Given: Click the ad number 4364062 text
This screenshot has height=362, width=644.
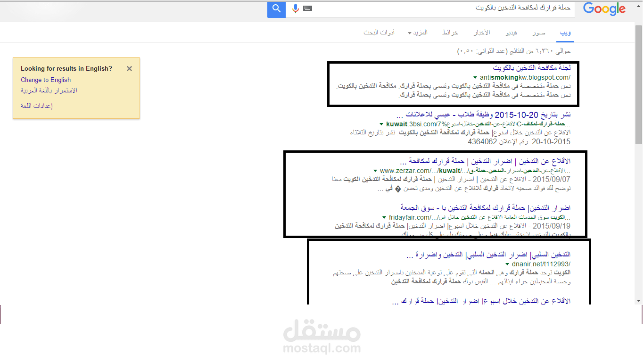Looking at the screenshot, I should (483, 142).
